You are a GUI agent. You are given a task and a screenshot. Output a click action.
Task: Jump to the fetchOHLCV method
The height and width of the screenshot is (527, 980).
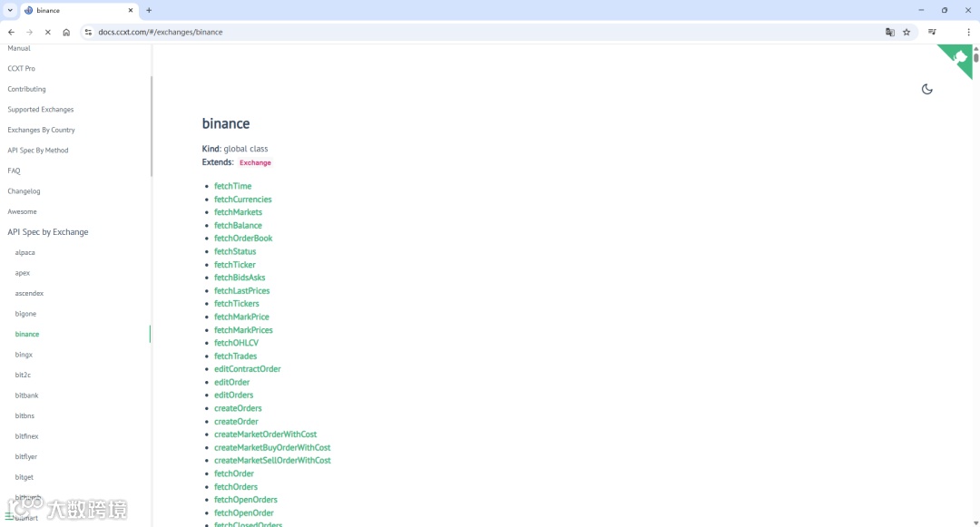(x=236, y=343)
